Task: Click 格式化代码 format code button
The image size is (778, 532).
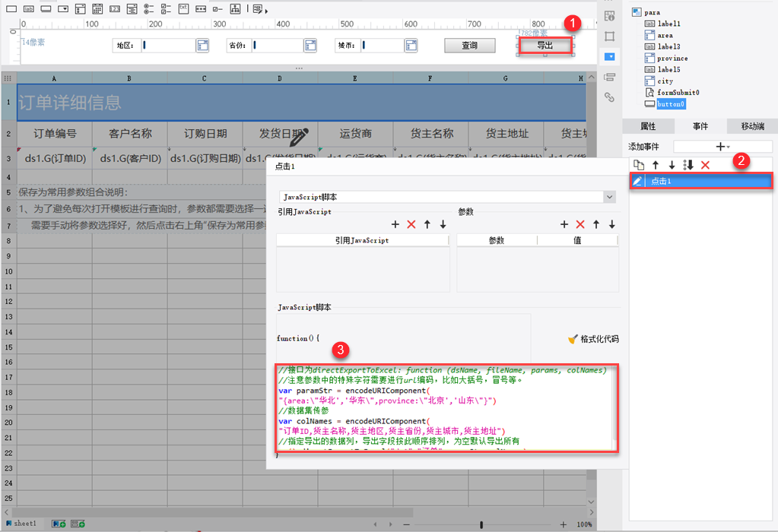Action: pyautogui.click(x=593, y=339)
